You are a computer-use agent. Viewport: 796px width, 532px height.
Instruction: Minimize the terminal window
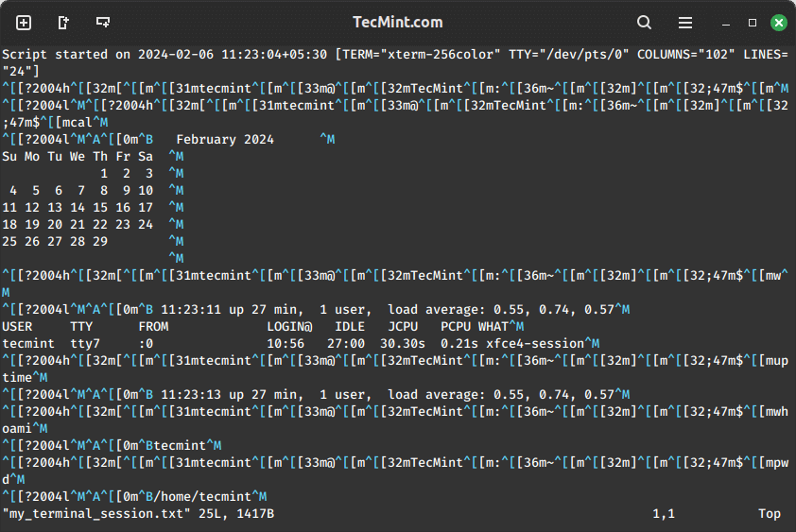[x=727, y=22]
